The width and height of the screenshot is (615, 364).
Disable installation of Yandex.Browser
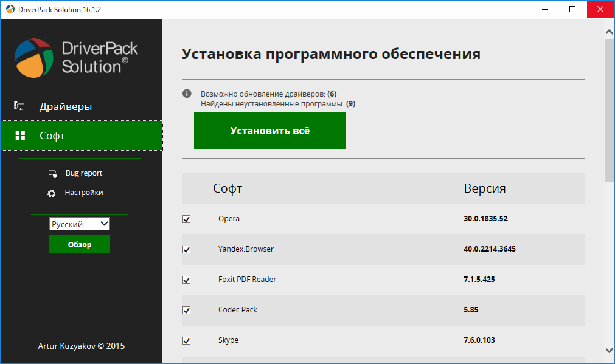pyautogui.click(x=186, y=249)
